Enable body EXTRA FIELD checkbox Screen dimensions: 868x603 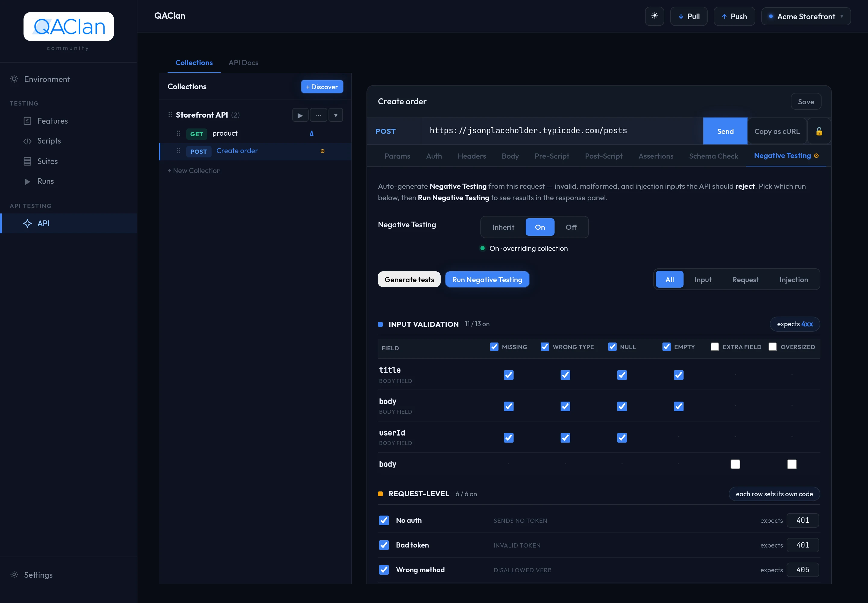735,464
